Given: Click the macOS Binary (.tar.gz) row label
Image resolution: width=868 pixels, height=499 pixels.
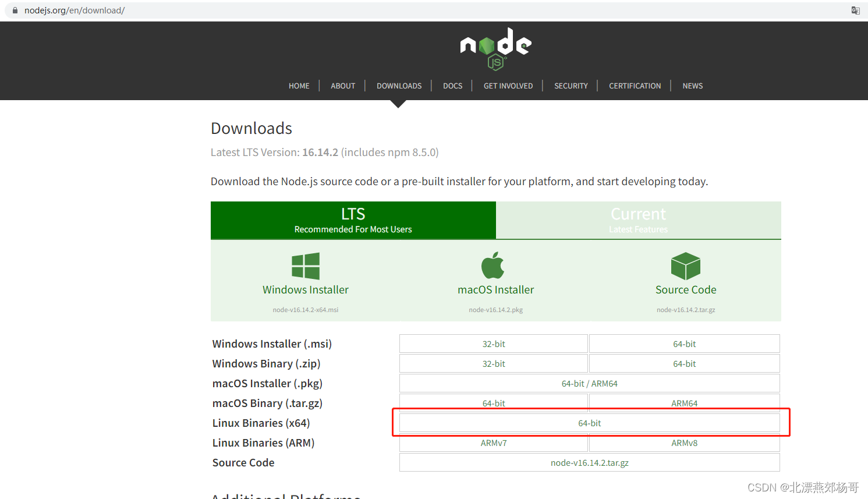Looking at the screenshot, I should pyautogui.click(x=267, y=403).
